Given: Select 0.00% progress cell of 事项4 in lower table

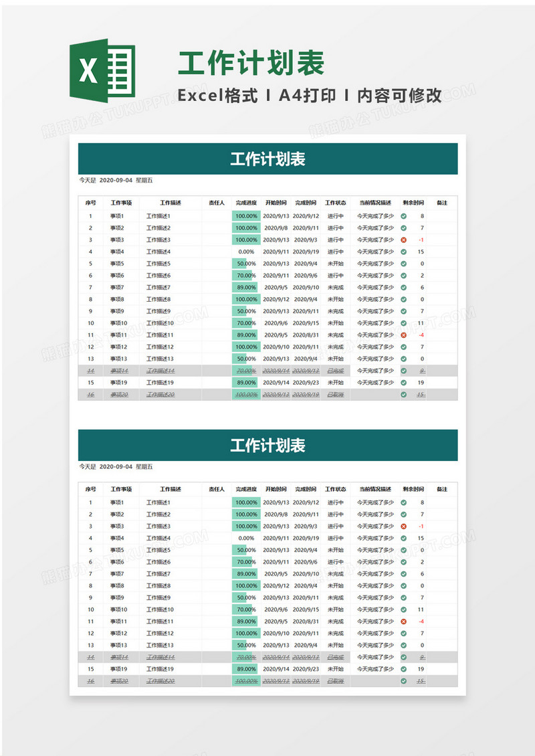Looking at the screenshot, I should [x=246, y=538].
